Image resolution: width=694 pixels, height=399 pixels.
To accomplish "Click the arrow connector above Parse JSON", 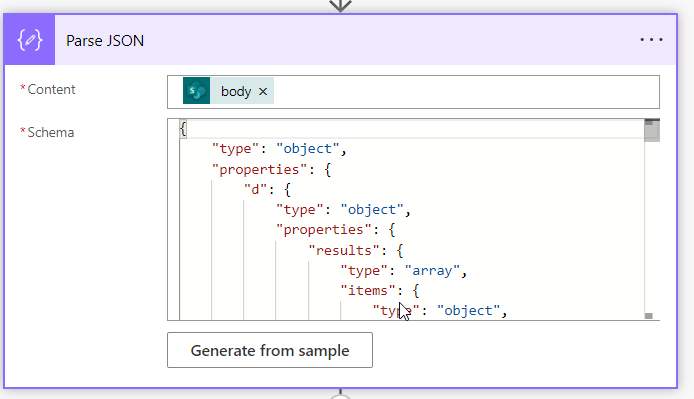I will (x=340, y=6).
